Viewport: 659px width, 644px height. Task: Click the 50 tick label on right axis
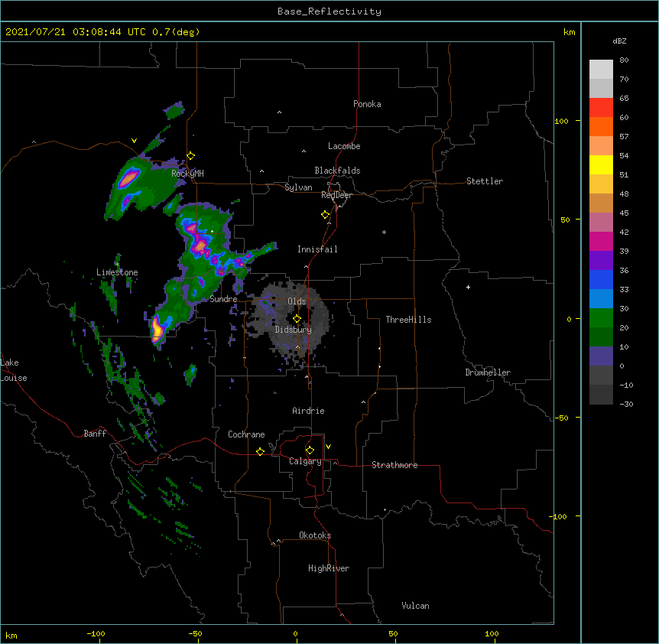tap(565, 220)
